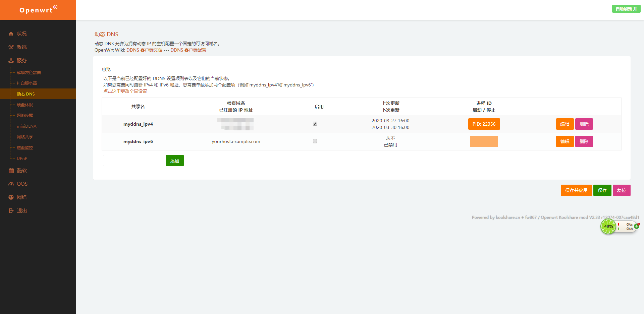Click the new DDNS name input field
644x314 pixels.
pyautogui.click(x=132, y=161)
